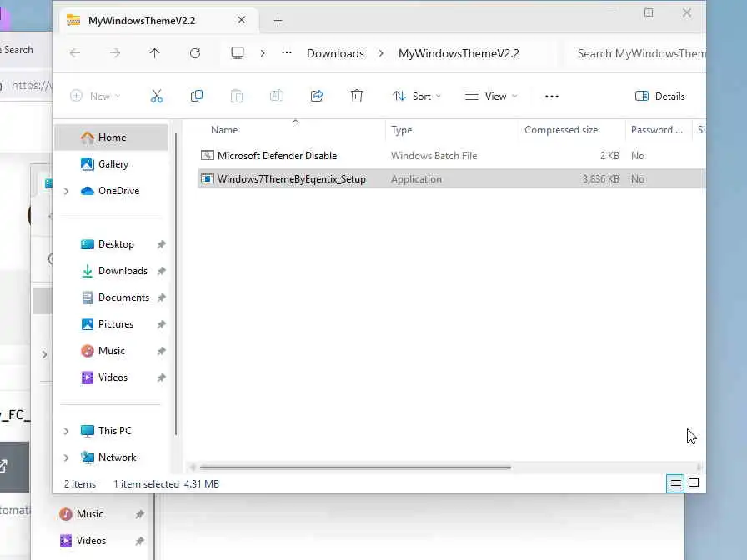Toggle the Details pane
The image size is (747, 560).
pos(659,96)
